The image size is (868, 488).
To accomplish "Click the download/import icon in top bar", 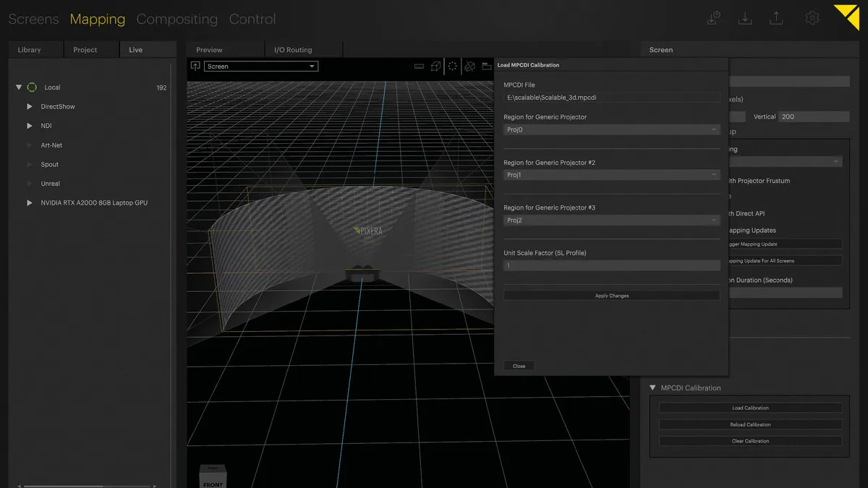I will click(745, 18).
